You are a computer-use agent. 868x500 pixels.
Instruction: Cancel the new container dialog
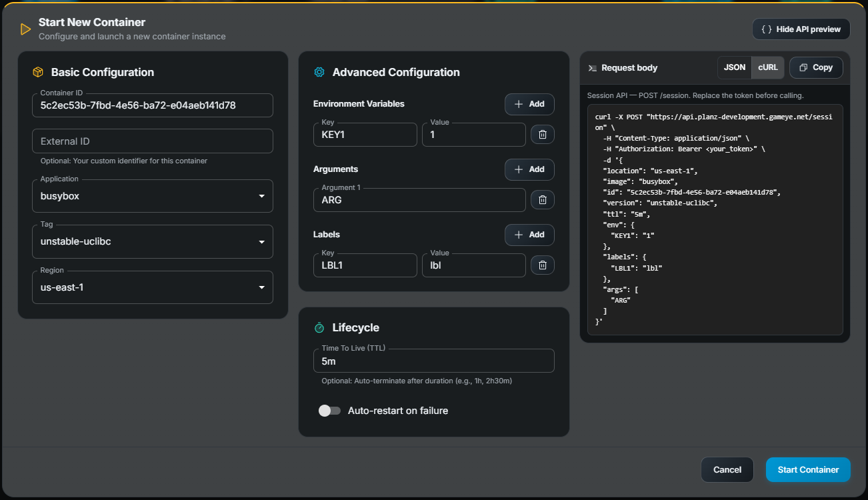[x=727, y=469]
